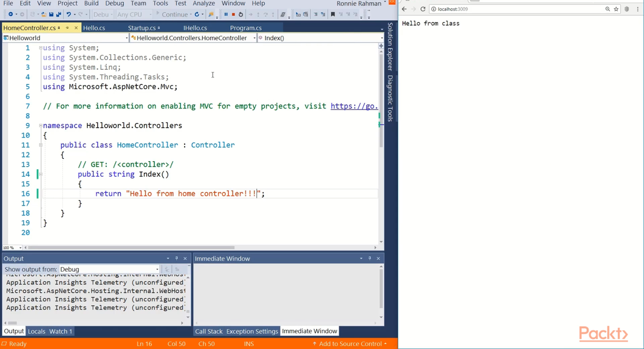Click the Comment out selected lines icon
644x349 pixels.
[x=316, y=14]
